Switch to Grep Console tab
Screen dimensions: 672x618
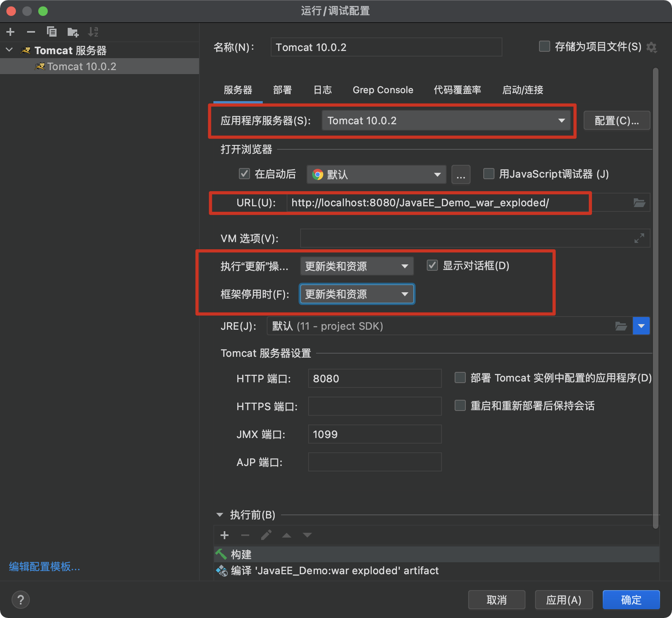[x=383, y=90]
